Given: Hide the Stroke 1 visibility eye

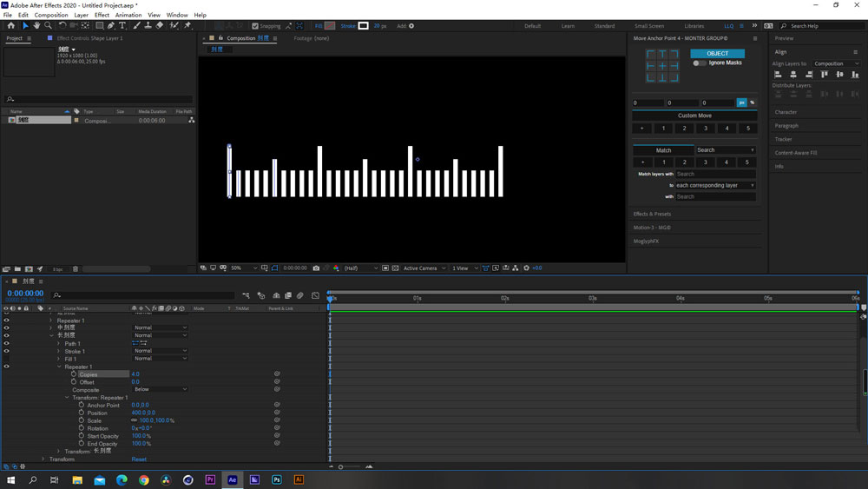Looking at the screenshot, I should [x=6, y=351].
